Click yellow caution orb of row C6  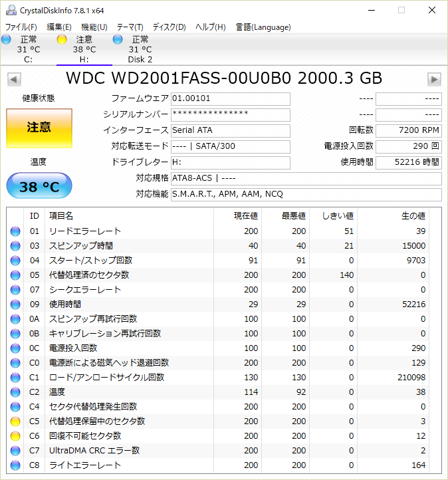[15, 436]
